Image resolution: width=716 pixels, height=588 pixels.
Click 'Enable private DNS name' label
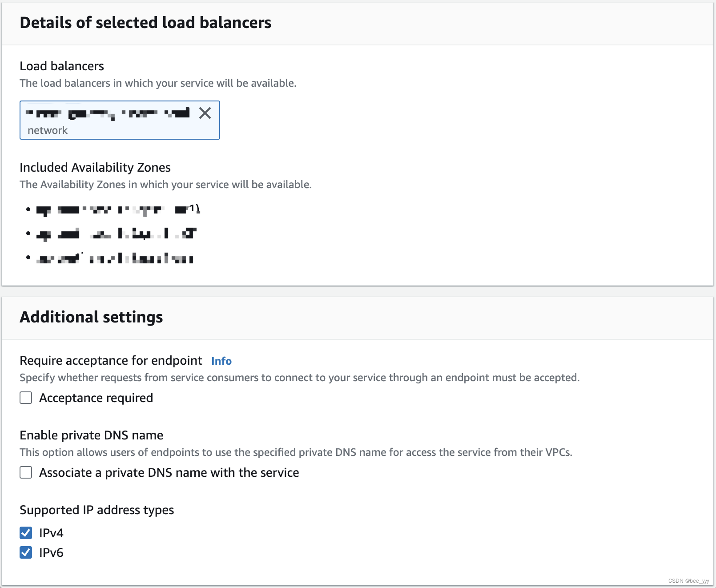(91, 435)
